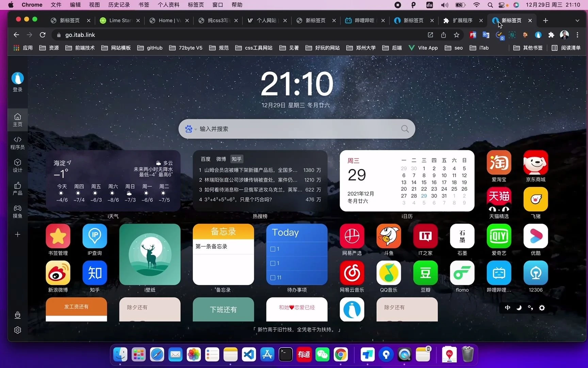Viewport: 588px width, 368px height.
Task: Open the Chrome extensions puzzle menu in the toolbar
Action: point(551,35)
